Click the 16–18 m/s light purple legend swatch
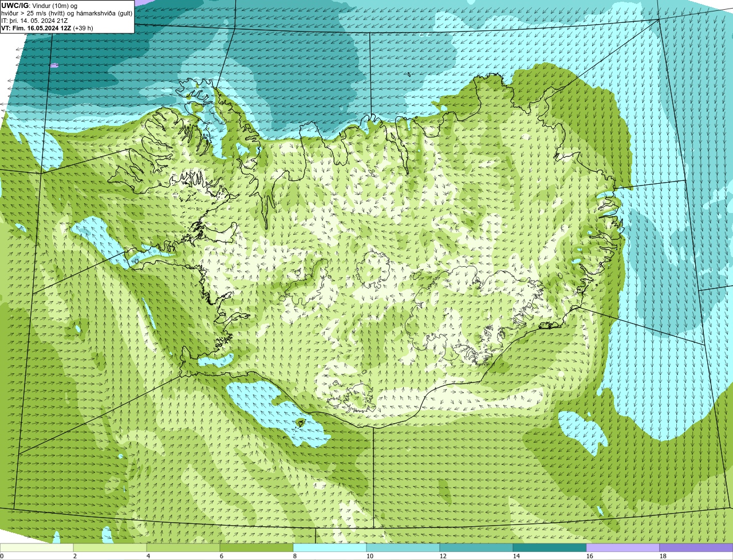Viewport: 733px width, 560px height. click(x=623, y=547)
